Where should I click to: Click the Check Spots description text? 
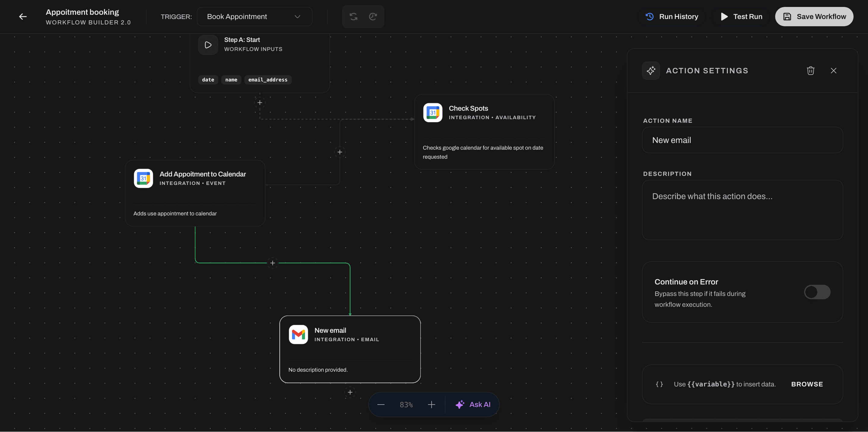pos(483,152)
